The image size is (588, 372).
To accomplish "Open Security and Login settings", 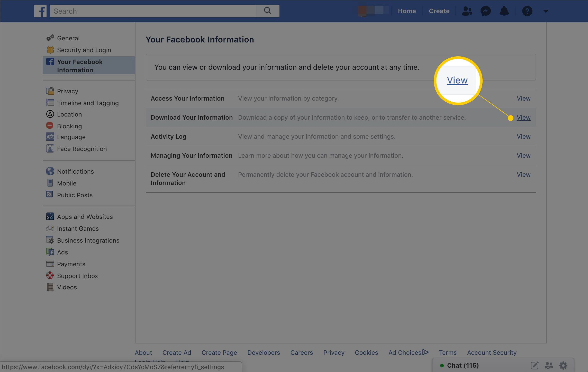I will pyautogui.click(x=84, y=49).
